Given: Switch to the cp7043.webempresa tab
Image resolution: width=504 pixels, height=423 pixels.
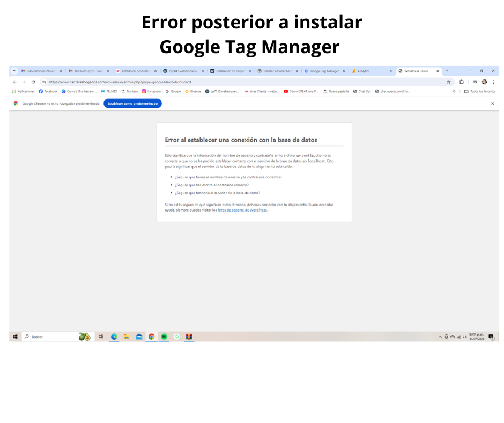Looking at the screenshot, I should click(x=183, y=71).
